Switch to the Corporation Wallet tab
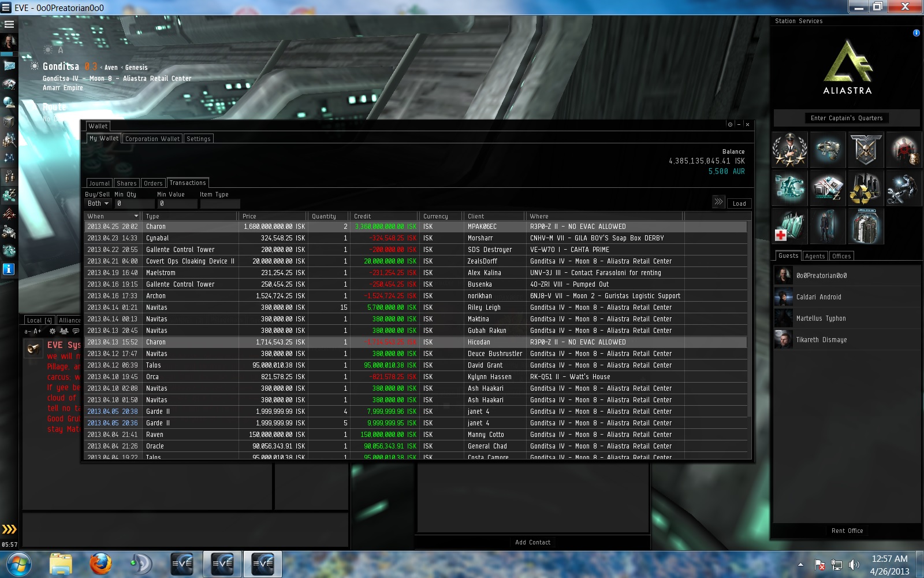924x578 pixels. point(152,139)
